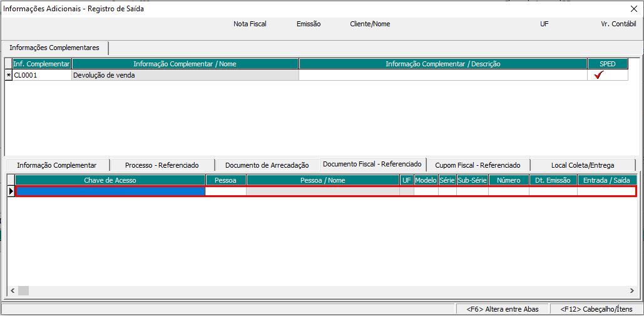Click the highlighted Chave de Acesso input cell
The height and width of the screenshot is (316, 644).
tap(110, 191)
